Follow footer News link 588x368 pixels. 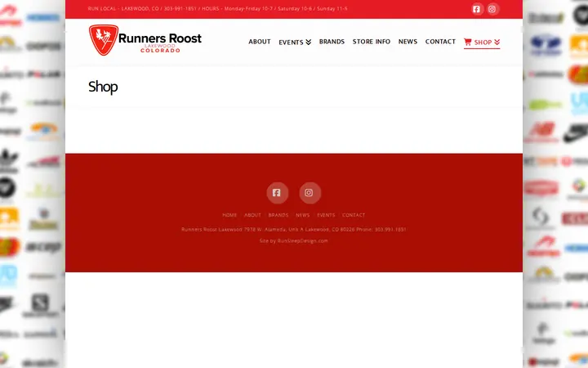click(x=303, y=215)
